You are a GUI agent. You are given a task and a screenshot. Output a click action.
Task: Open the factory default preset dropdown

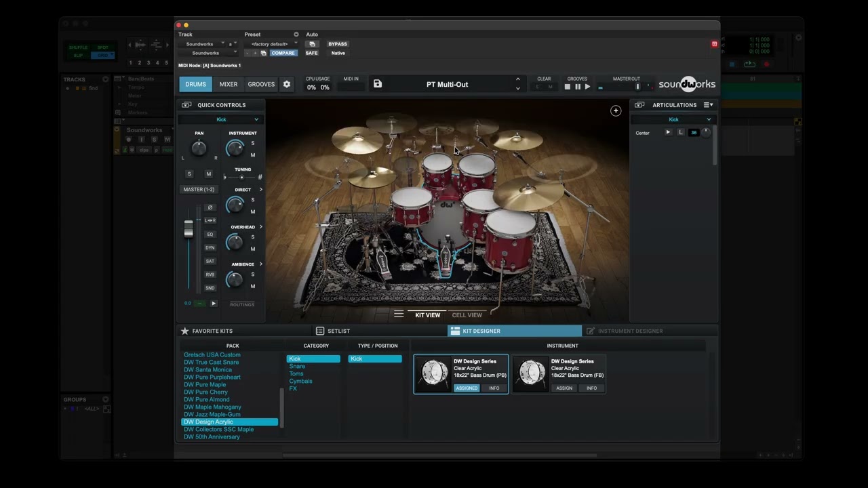(271, 44)
